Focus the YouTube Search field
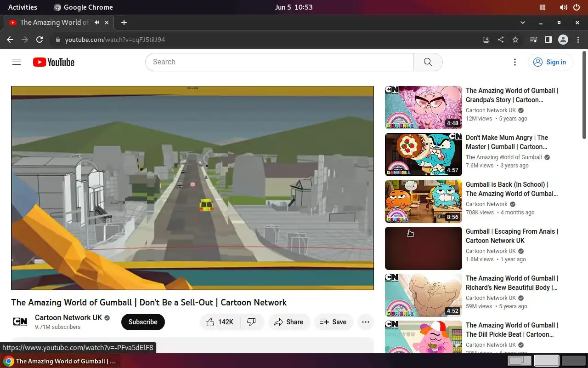Image resolution: width=588 pixels, height=368 pixels. (x=279, y=62)
